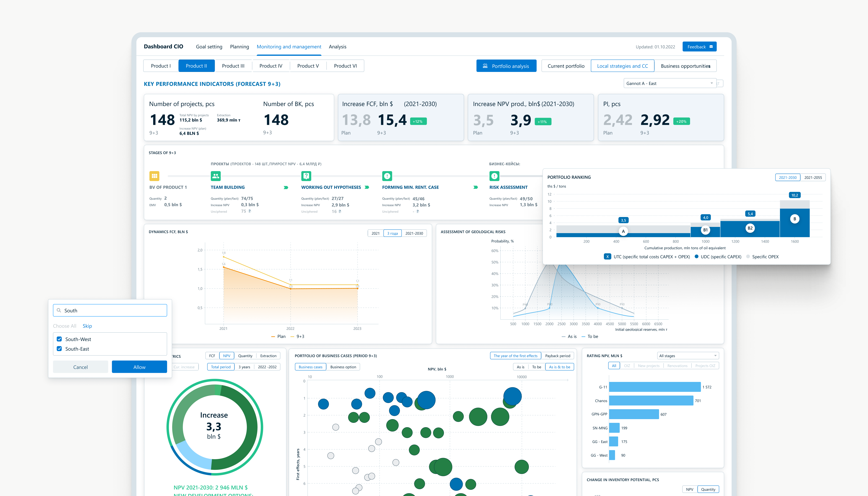This screenshot has height=496, width=868.
Task: Click the Increase 3,3 bln $ donut center
Action: coord(214,426)
